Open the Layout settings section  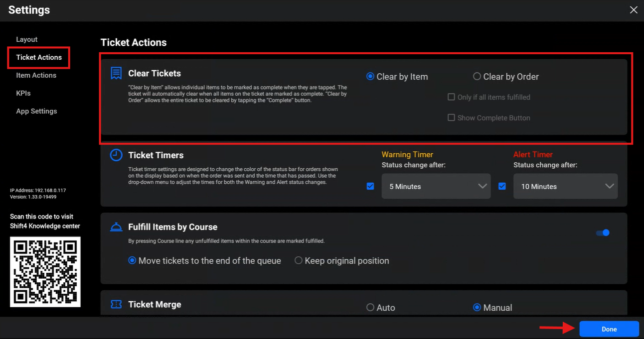[x=27, y=39]
